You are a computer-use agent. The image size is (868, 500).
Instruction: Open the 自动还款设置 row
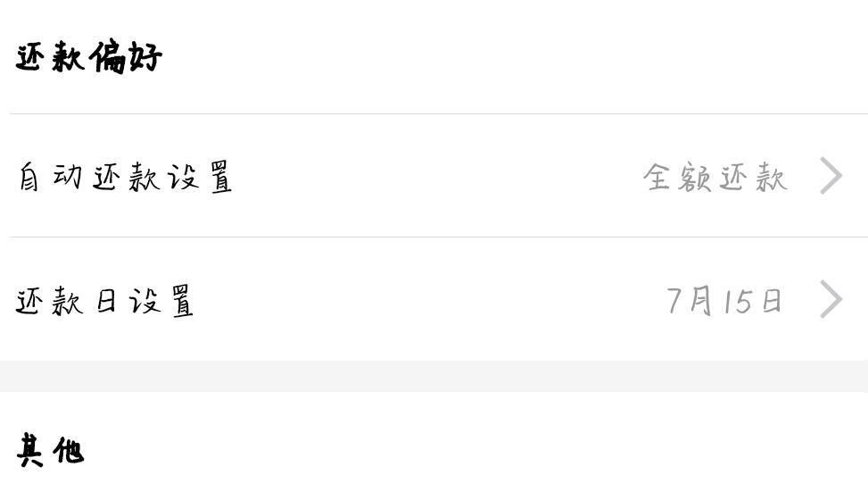point(434,176)
